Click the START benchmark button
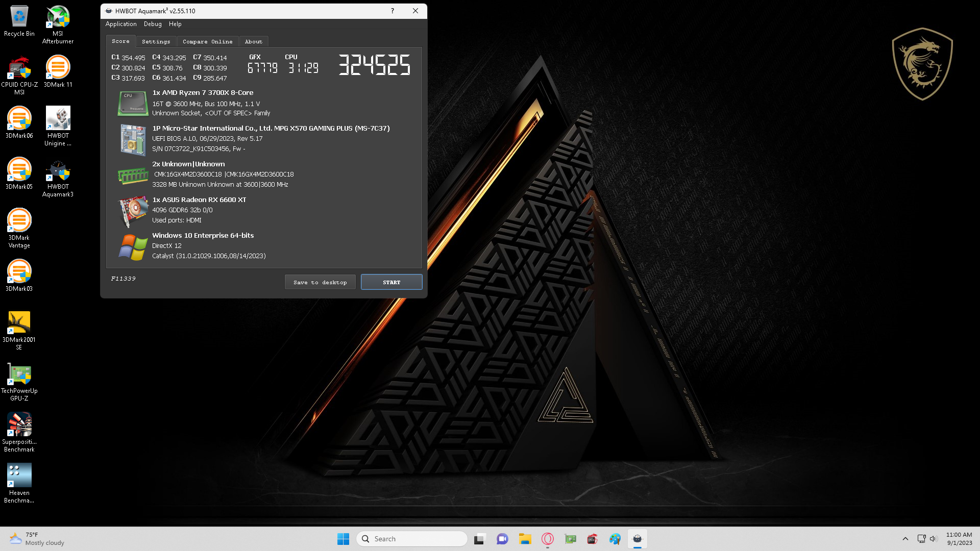Viewport: 980px width, 551px height. click(391, 282)
